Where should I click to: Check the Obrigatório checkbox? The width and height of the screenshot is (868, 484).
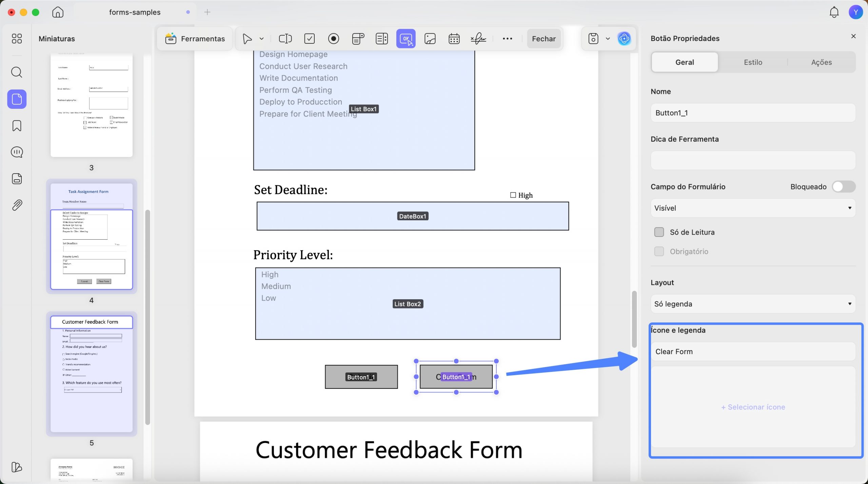click(659, 251)
